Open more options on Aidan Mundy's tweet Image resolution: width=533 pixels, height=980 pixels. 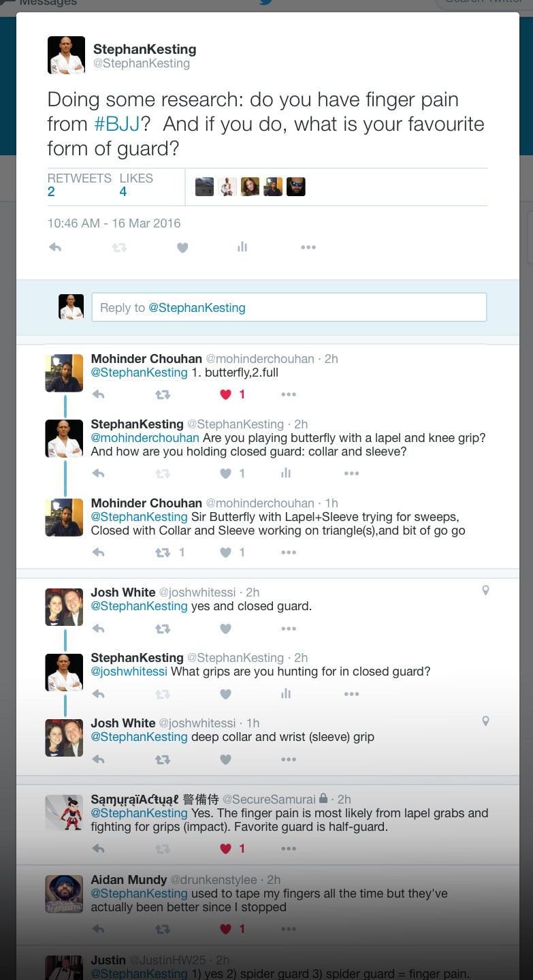click(x=289, y=929)
